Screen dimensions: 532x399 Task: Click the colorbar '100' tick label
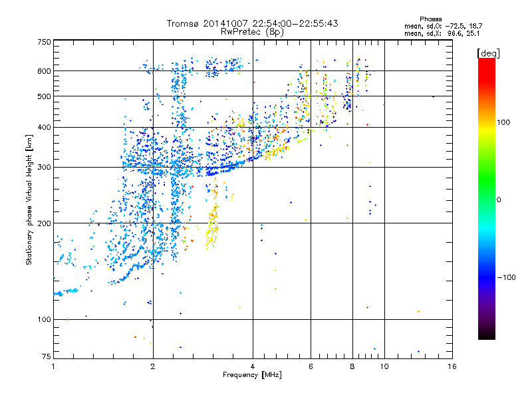tap(503, 122)
